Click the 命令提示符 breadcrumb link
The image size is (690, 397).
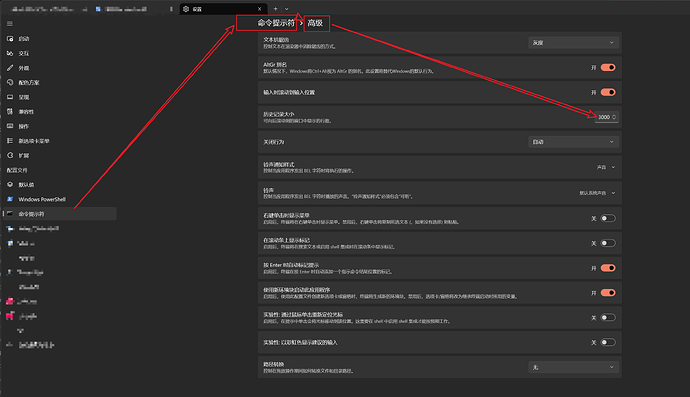tap(276, 23)
